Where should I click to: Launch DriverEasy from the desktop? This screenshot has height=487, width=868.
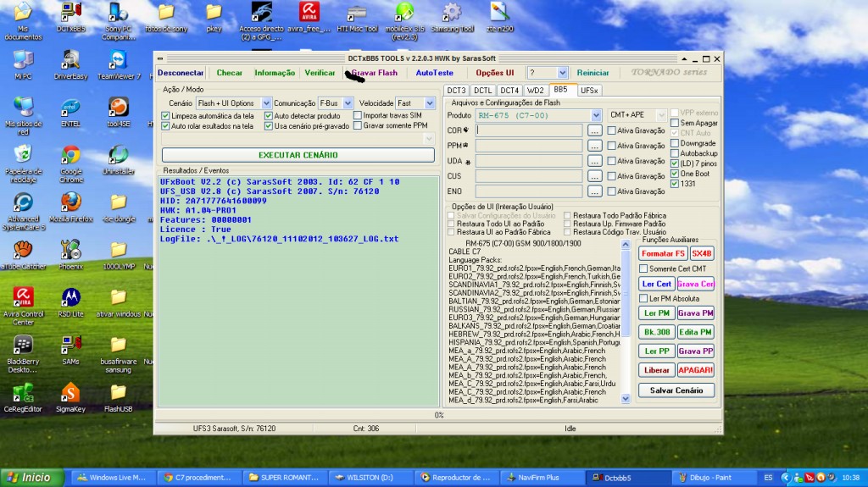[71, 64]
